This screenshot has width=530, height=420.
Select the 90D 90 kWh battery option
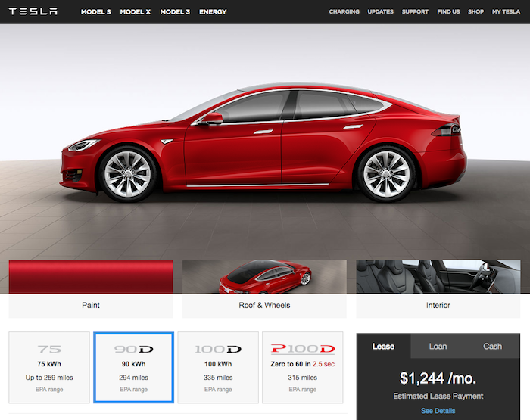tap(133, 367)
